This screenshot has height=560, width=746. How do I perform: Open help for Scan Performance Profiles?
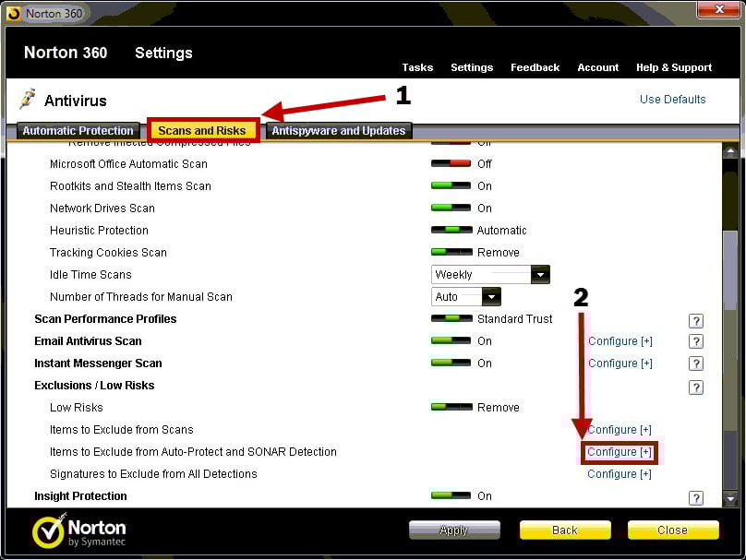pyautogui.click(x=696, y=321)
